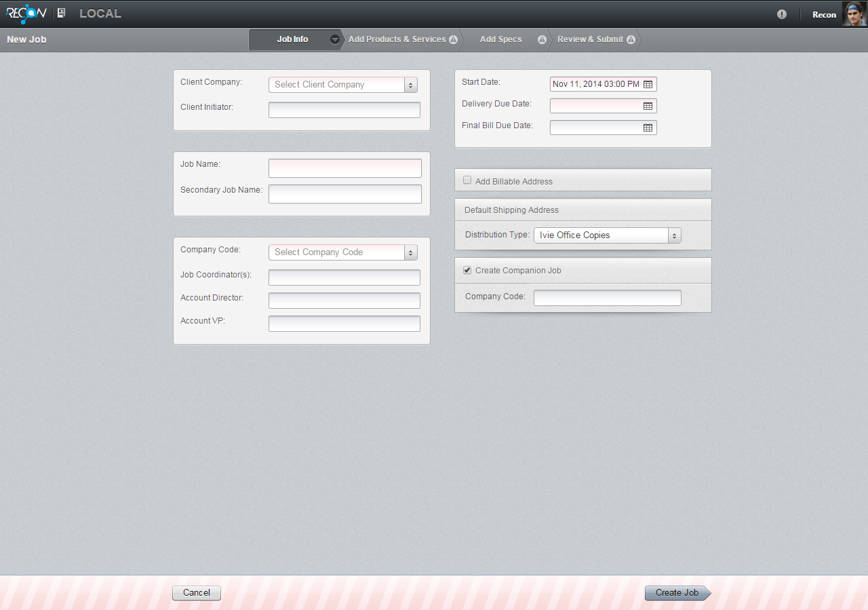Uncheck the Create Companion Job checkbox
Screen dimensions: 868x610
pyautogui.click(x=467, y=270)
